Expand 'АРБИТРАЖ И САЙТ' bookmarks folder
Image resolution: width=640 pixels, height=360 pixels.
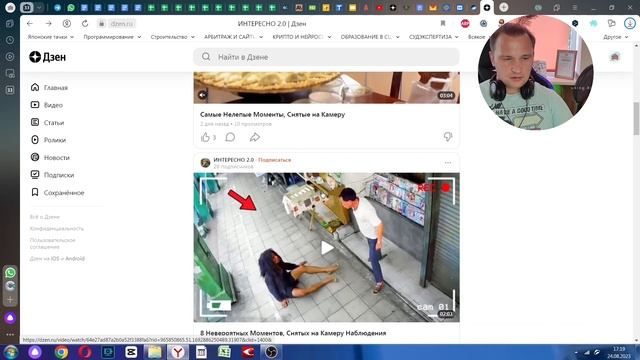[x=233, y=37]
